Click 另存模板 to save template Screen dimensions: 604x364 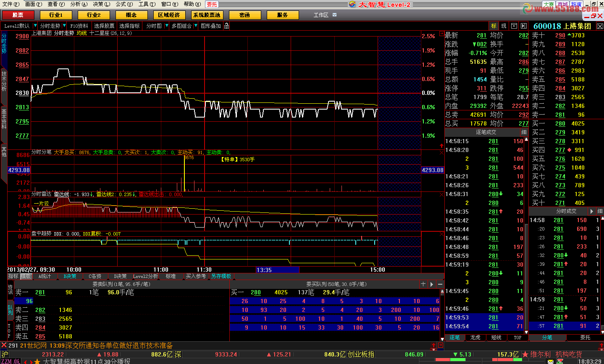click(221, 276)
